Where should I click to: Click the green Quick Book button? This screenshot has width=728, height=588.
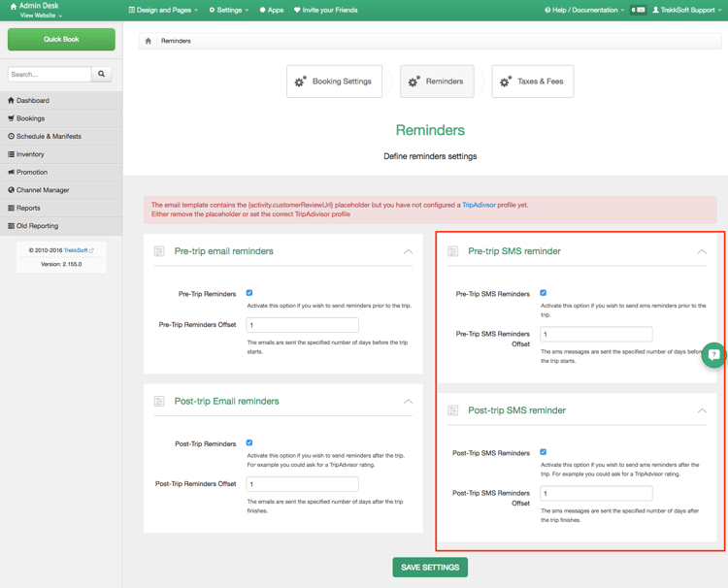click(61, 40)
